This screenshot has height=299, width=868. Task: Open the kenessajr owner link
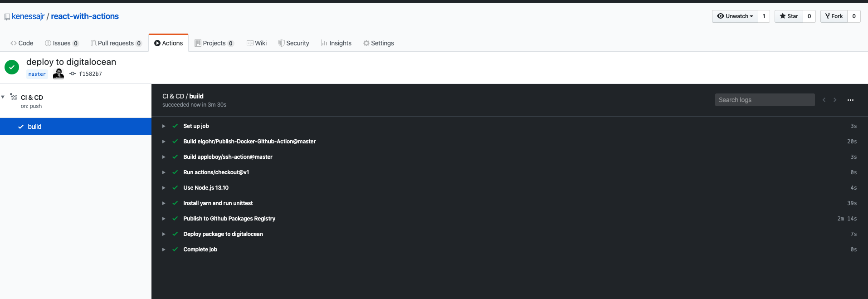[28, 16]
